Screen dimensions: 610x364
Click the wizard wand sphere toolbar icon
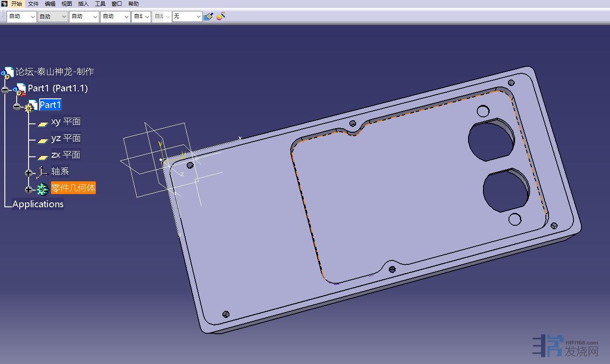pyautogui.click(x=221, y=16)
